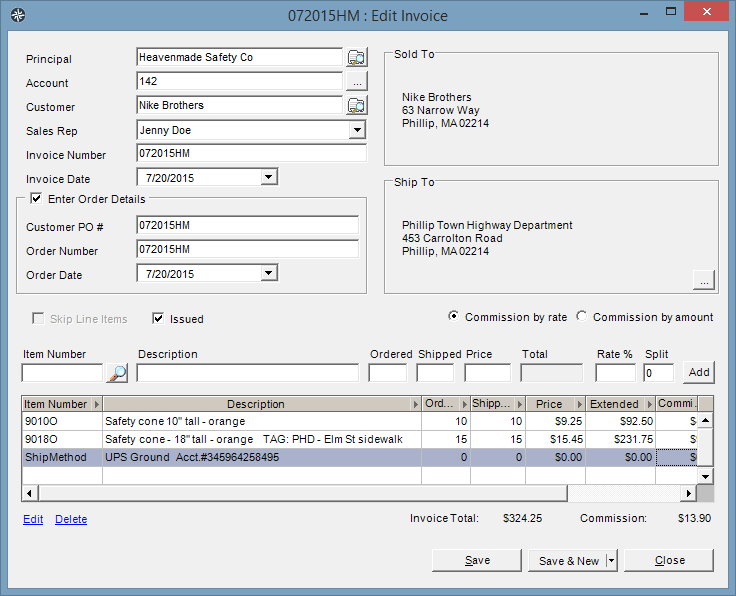Open the Sales Rep dropdown
736x596 pixels.
357,130
